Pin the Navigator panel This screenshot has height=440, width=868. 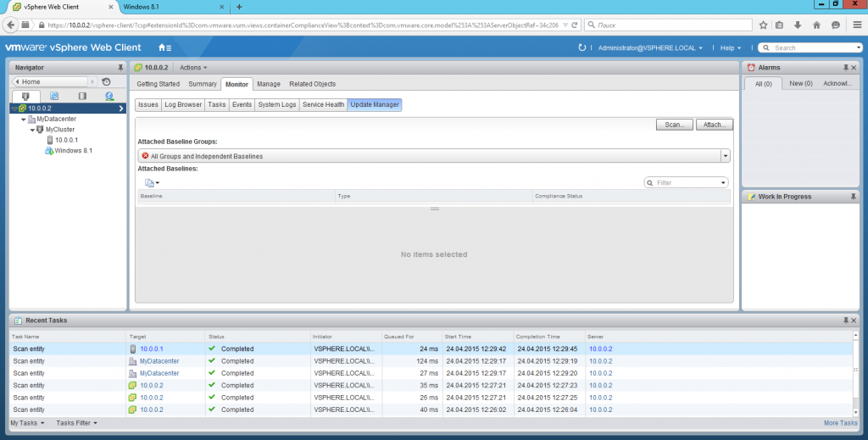coord(120,68)
